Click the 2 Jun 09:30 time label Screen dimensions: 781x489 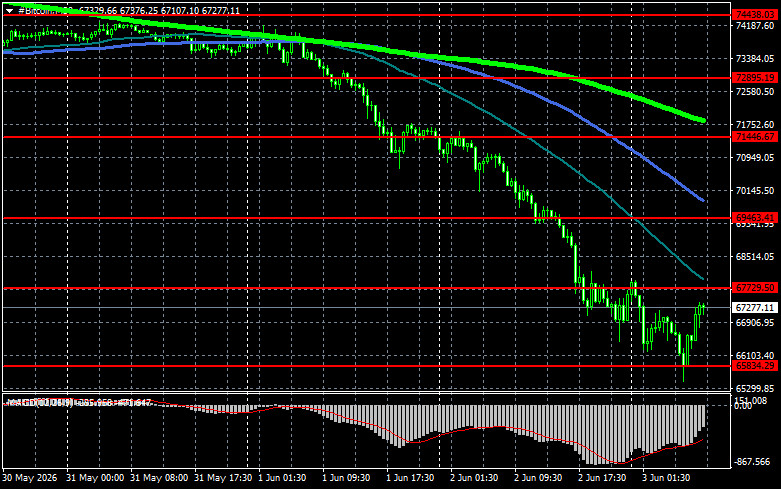[x=538, y=478]
